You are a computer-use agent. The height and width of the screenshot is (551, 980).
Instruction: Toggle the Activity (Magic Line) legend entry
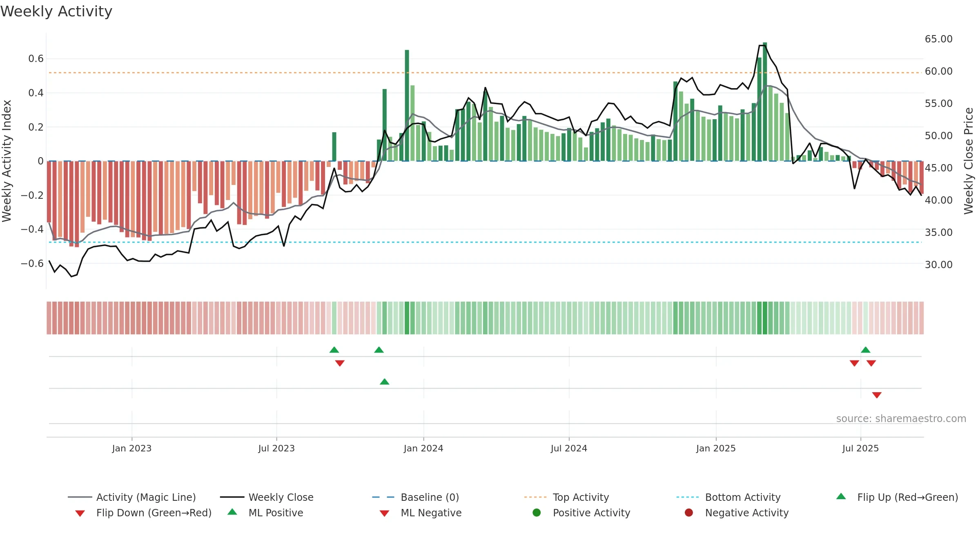(x=132, y=497)
